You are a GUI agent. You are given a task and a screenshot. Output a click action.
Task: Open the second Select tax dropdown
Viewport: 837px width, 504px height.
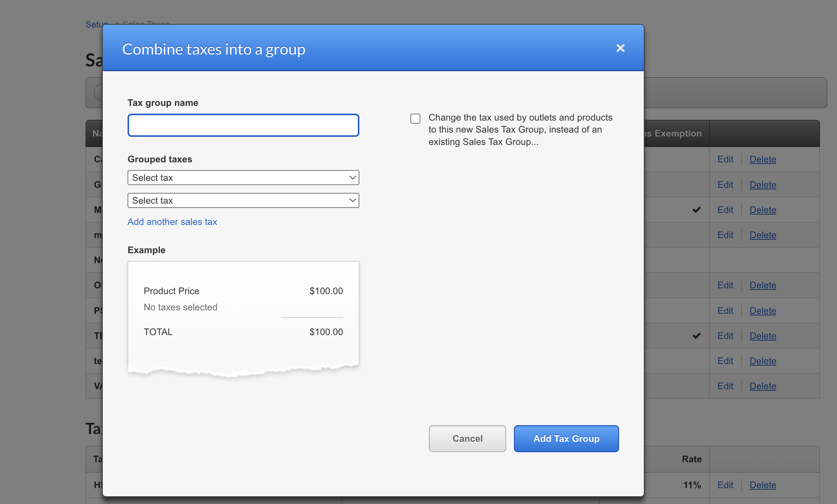click(243, 201)
